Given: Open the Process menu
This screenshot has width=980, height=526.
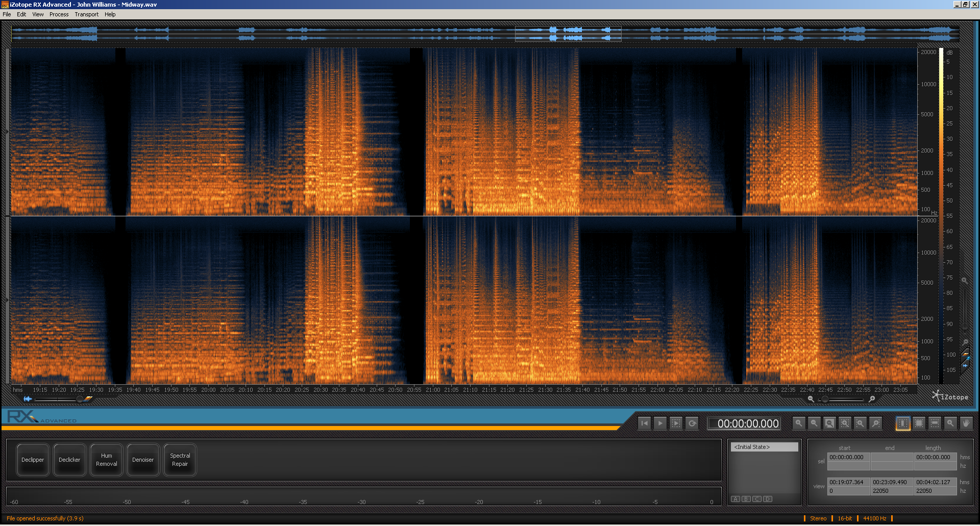Looking at the screenshot, I should click(x=59, y=14).
